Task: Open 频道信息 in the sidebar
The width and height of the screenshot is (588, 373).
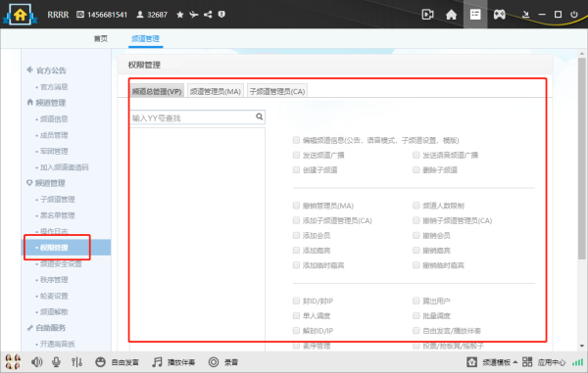Action: click(54, 119)
